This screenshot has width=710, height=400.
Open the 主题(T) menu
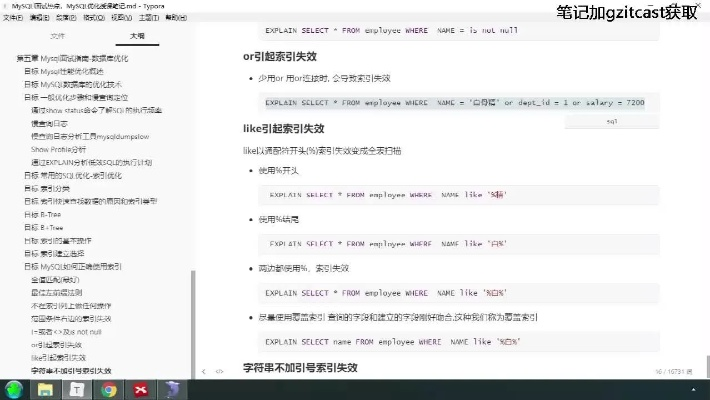click(x=149, y=18)
